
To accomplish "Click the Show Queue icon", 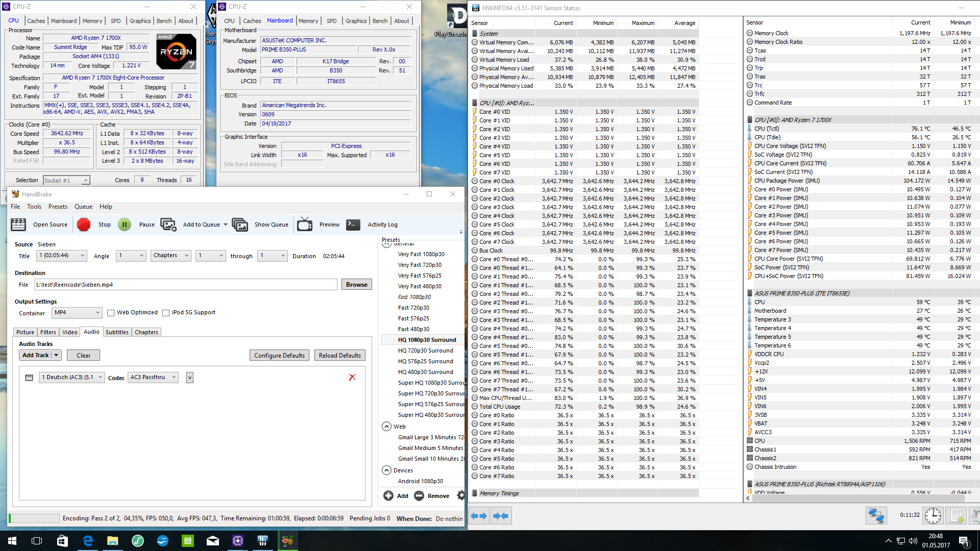I will coord(240,224).
